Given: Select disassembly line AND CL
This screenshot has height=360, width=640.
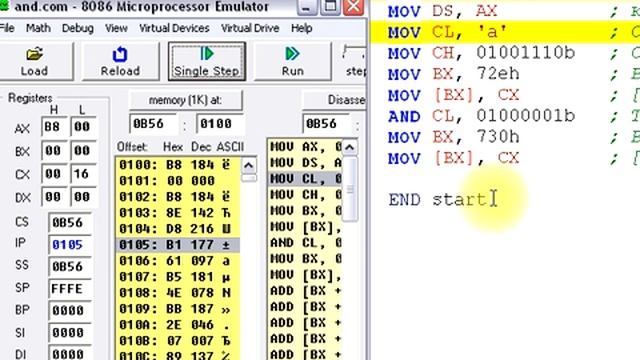Looking at the screenshot, I should tap(305, 243).
